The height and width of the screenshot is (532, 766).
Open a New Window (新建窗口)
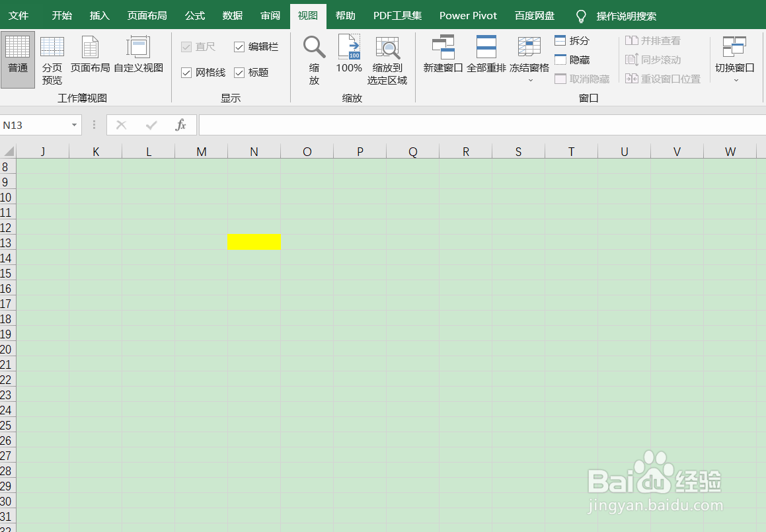coord(443,54)
